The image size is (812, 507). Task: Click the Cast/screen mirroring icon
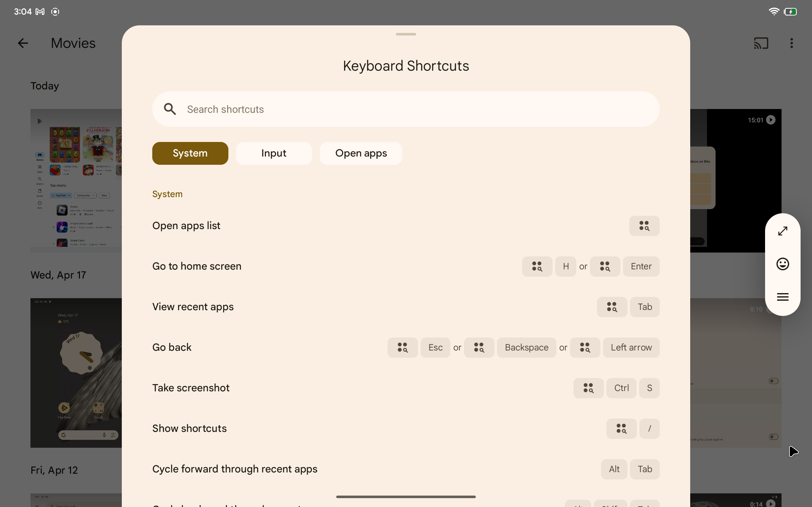pyautogui.click(x=761, y=43)
